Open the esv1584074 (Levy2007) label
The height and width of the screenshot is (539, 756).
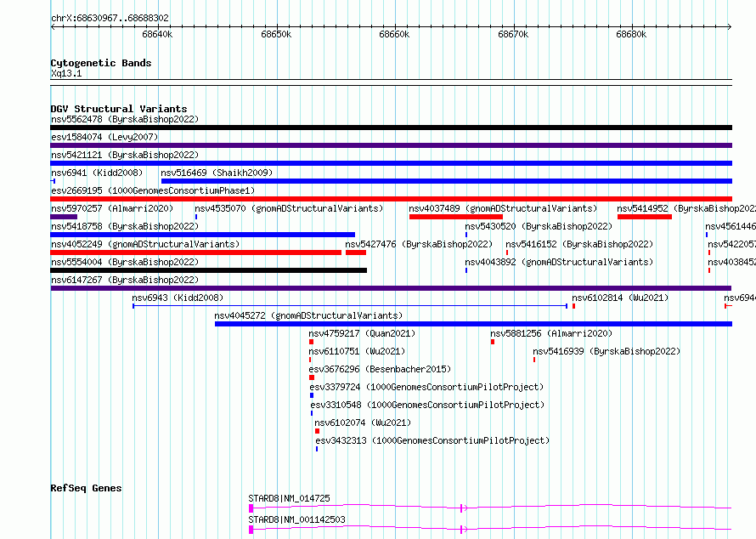[104, 137]
